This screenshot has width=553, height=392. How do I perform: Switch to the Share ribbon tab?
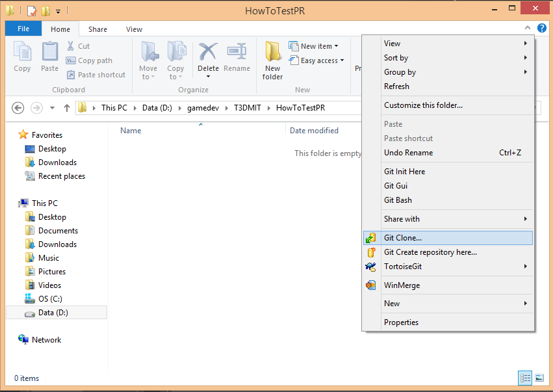[x=97, y=29]
